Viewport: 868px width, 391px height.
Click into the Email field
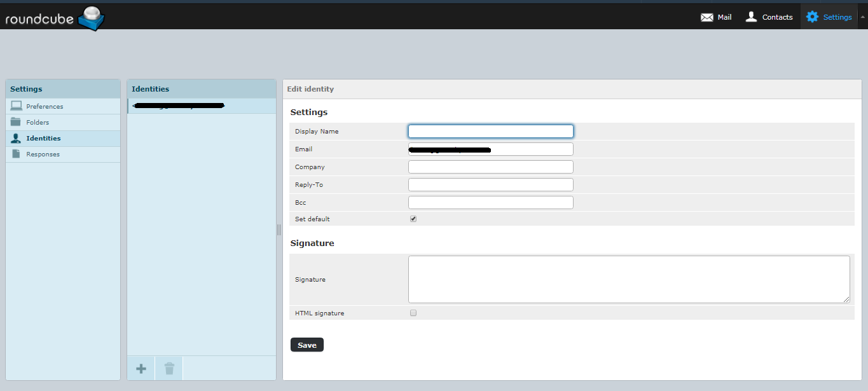pos(491,149)
